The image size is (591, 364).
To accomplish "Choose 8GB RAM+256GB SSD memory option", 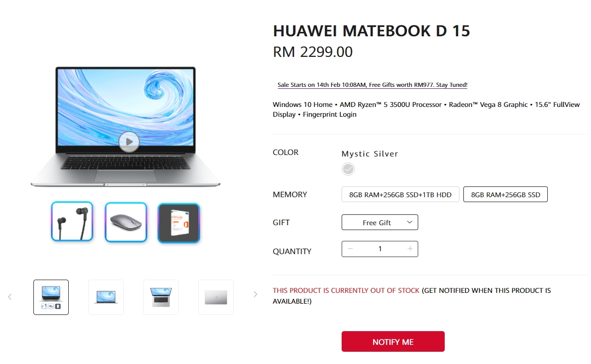I will click(x=506, y=194).
